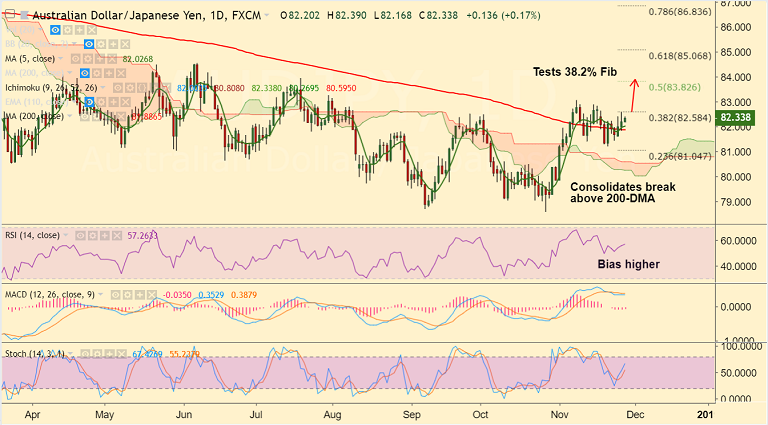This screenshot has height=425, width=768.
Task: Remove the Ichimoku indicator with X
Action: (x=167, y=88)
